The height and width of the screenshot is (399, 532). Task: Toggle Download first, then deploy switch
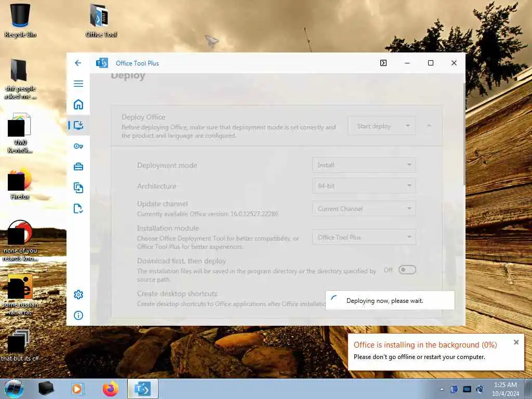407,270
